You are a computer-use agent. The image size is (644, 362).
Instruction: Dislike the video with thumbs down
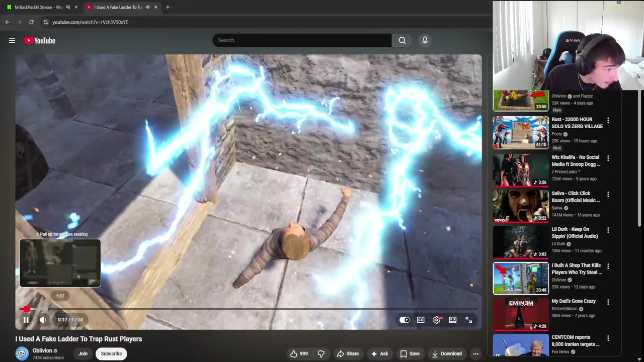[x=321, y=353]
